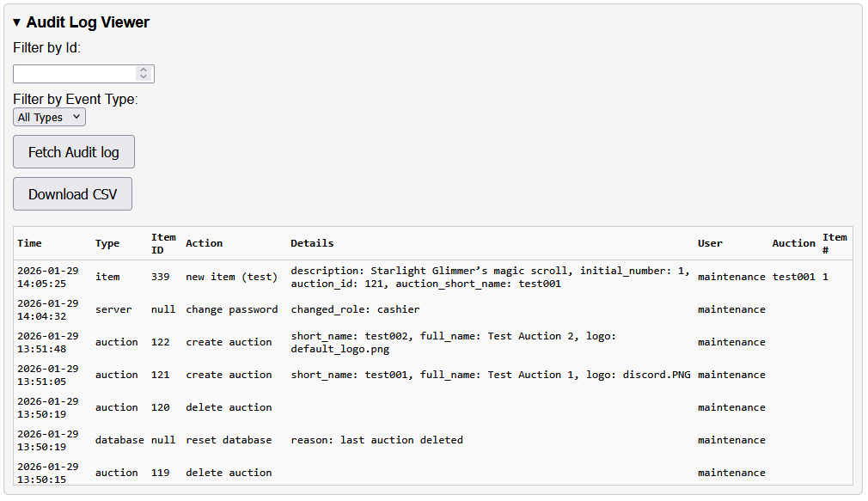This screenshot has height=501, width=868.
Task: Select the new item row for item 339
Action: [430, 277]
